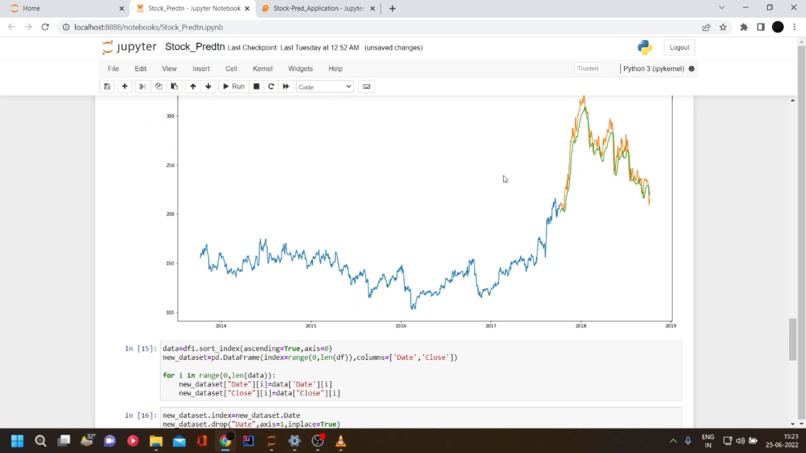Share this page icon
The image size is (806, 453).
pyautogui.click(x=706, y=27)
